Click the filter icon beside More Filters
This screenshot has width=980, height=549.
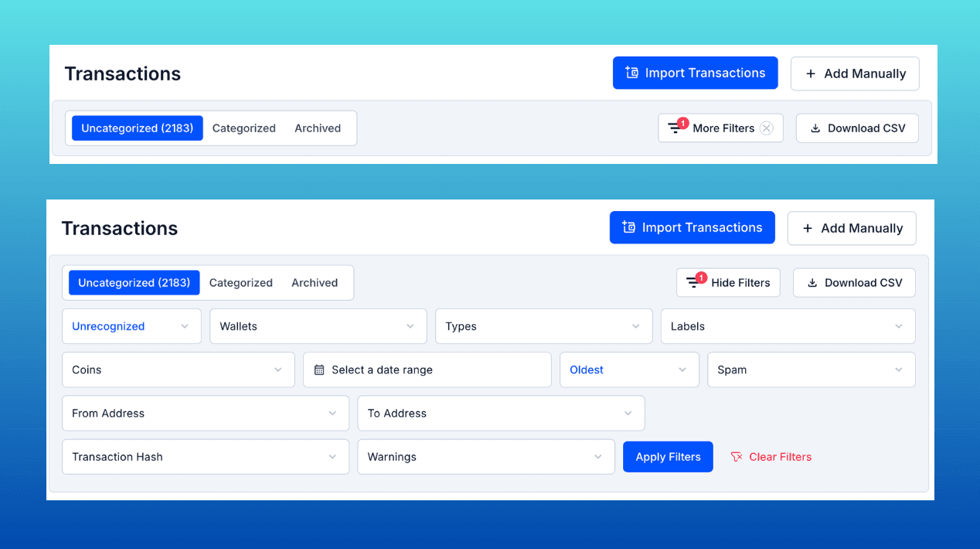coord(674,128)
